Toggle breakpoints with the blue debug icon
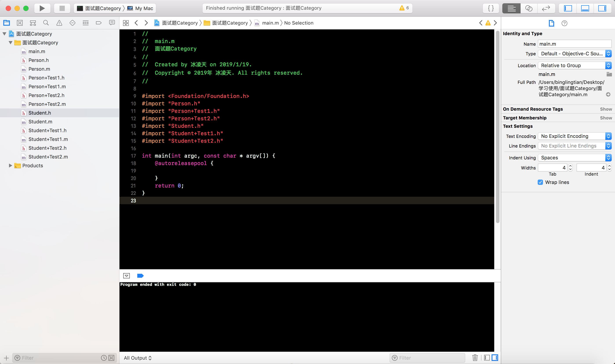615x364 pixels. (140, 276)
